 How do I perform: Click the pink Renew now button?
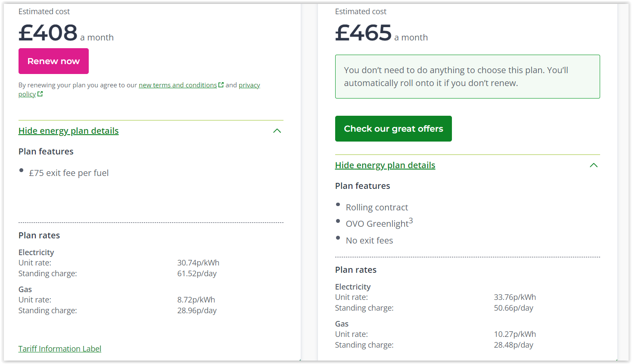click(x=53, y=61)
